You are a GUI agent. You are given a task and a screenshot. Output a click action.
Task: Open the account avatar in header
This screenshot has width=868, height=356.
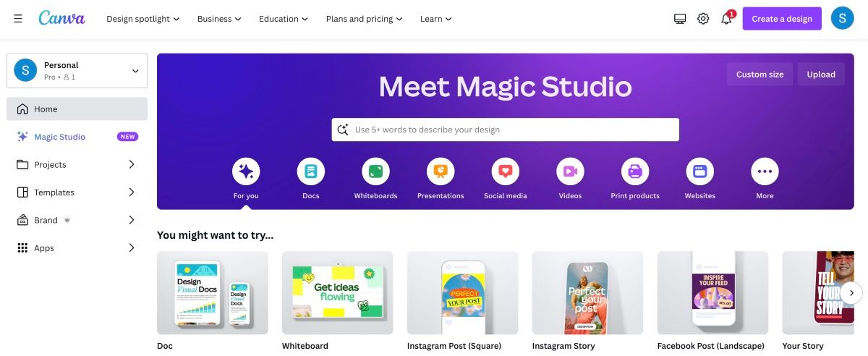click(843, 18)
